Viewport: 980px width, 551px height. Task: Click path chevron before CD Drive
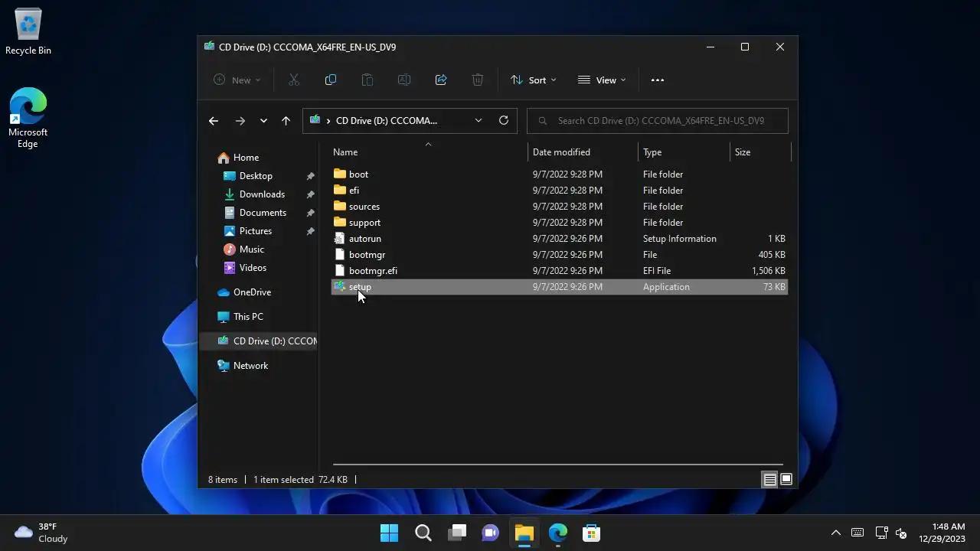[x=328, y=121]
